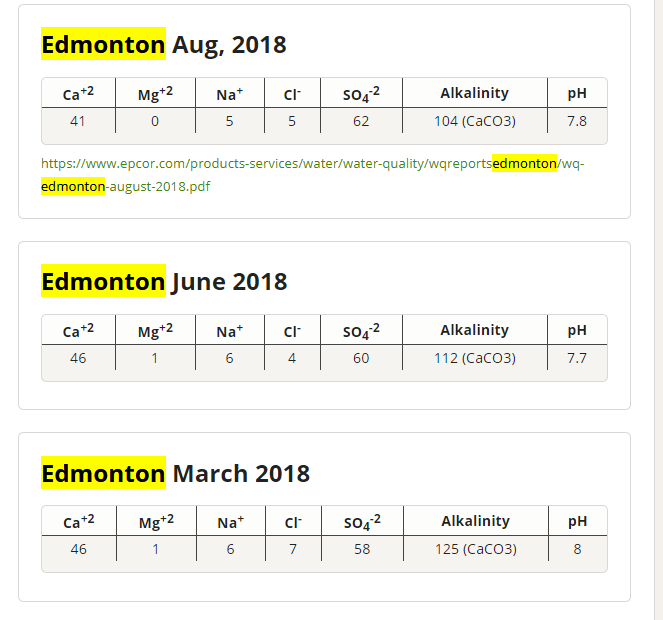Screen dimensions: 663x620
Task: Click the Na+ header in March table
Action: pos(230,521)
